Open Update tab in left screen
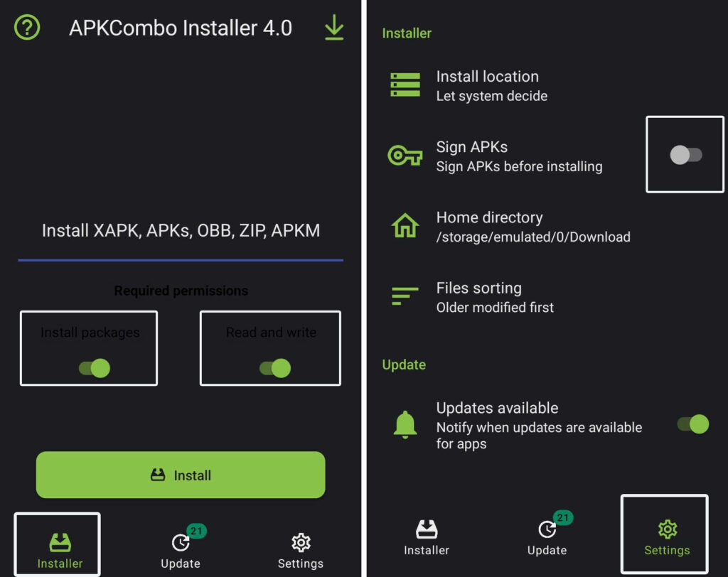 [181, 551]
